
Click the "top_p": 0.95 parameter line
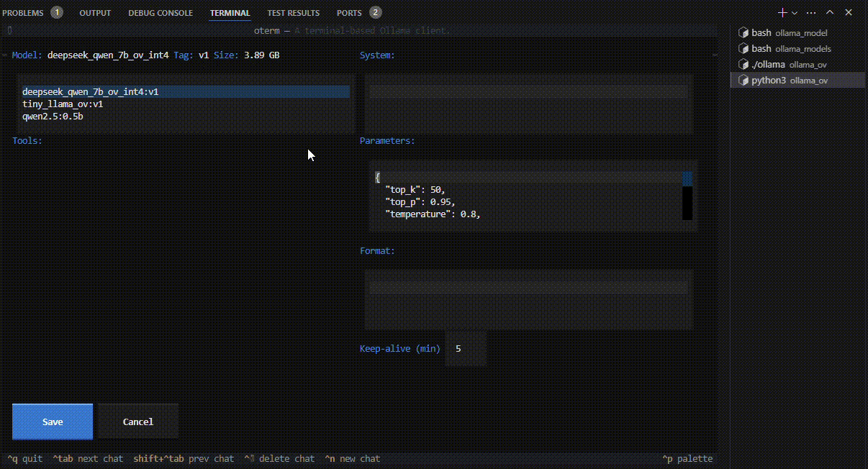pyautogui.click(x=420, y=202)
